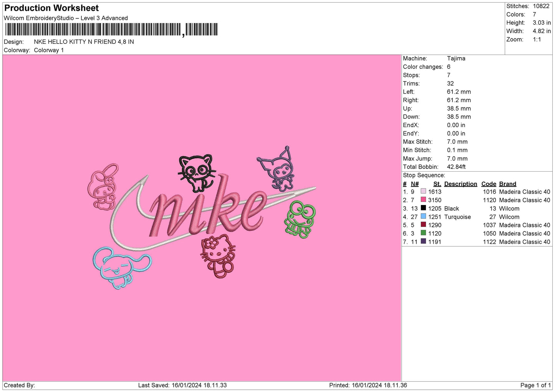Click the Turquoise thread color swatch
555x392 pixels.
(x=423, y=217)
